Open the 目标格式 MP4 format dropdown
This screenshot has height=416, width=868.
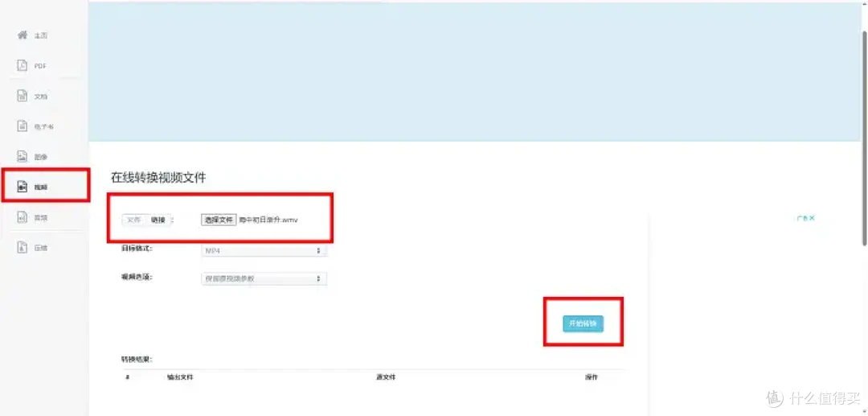coord(264,251)
